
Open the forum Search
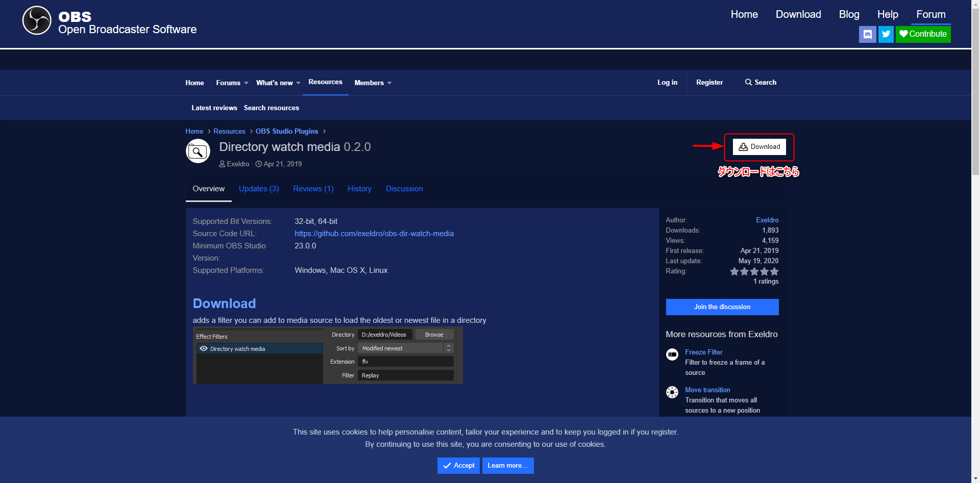click(761, 82)
